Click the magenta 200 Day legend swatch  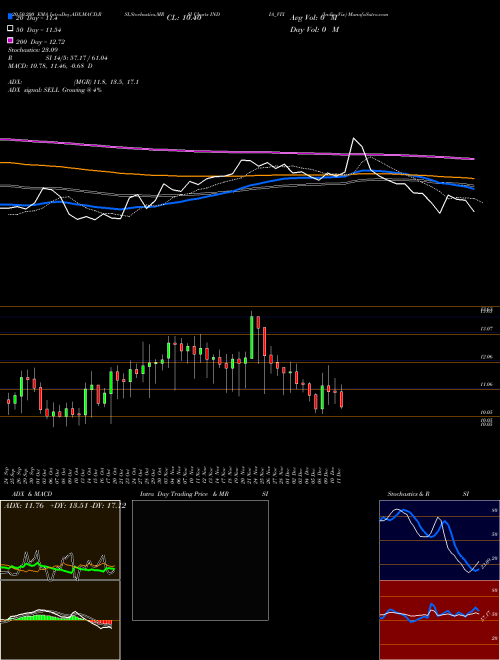click(10, 41)
